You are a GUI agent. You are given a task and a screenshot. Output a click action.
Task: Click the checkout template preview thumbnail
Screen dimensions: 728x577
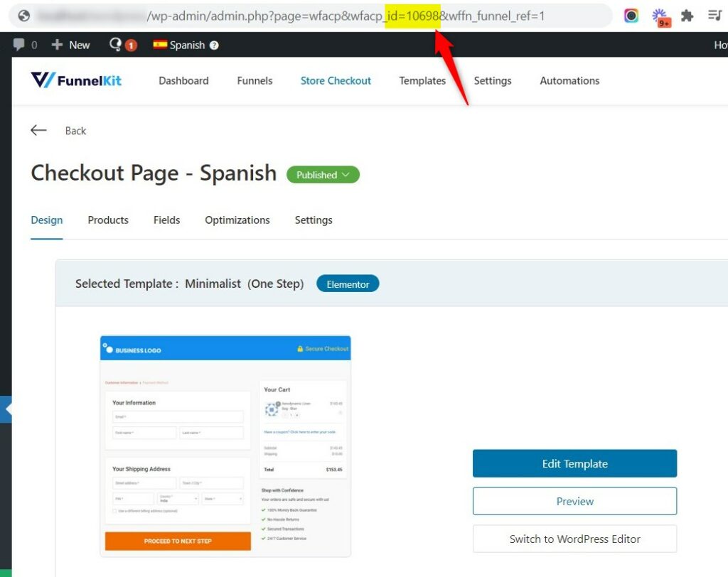[225, 446]
